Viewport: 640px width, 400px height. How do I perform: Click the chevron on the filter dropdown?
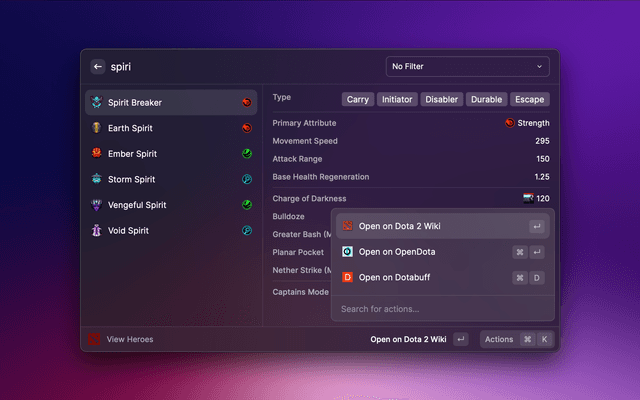[540, 67]
